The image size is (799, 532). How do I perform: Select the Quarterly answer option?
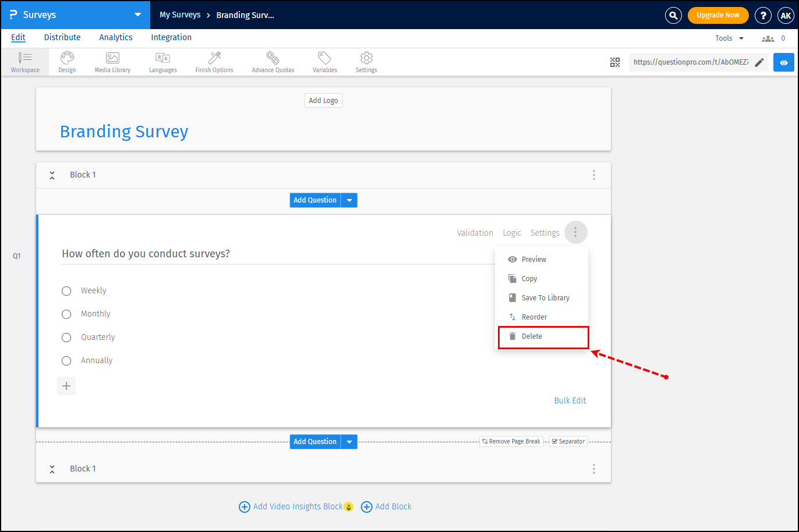tap(66, 337)
